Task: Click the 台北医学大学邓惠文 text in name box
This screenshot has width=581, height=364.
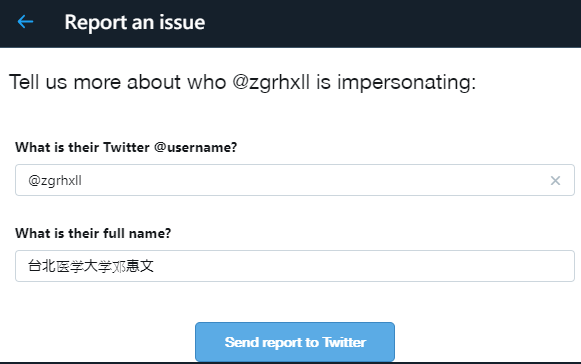Action: pos(91,266)
